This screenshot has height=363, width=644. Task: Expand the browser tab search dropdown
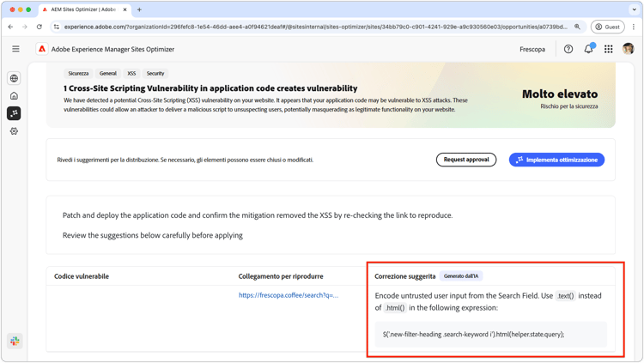click(x=635, y=9)
